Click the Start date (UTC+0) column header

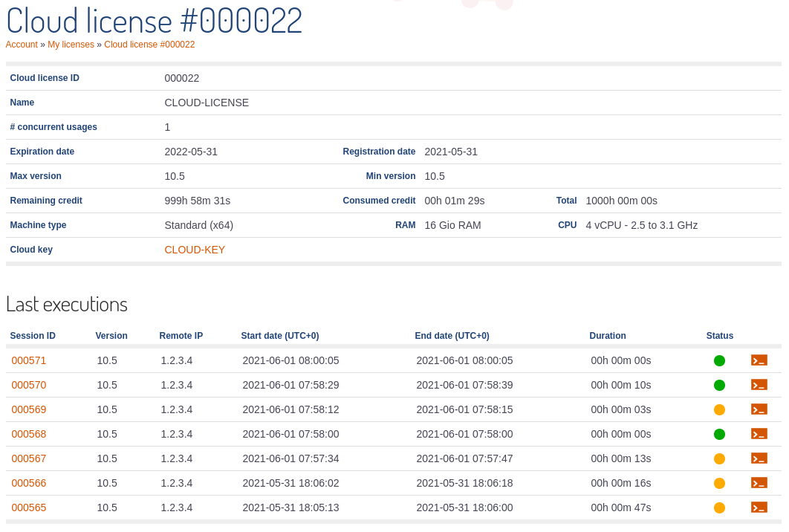[x=279, y=336]
